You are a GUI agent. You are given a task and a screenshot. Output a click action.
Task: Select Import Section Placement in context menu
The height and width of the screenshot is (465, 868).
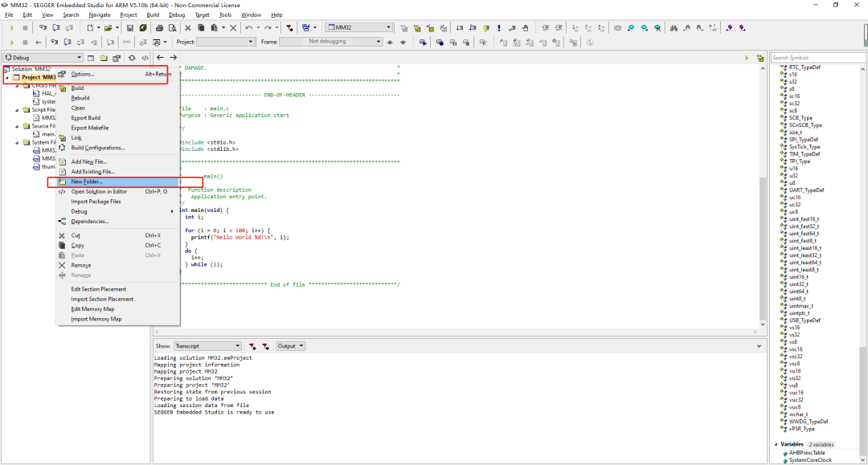118,299
